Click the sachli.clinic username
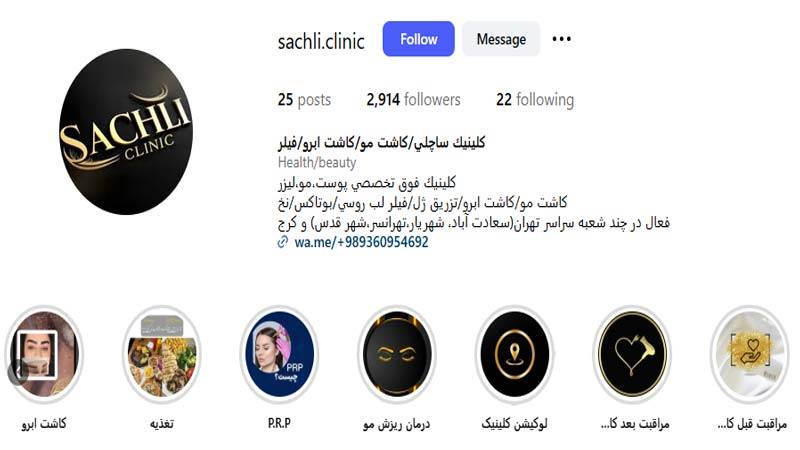The image size is (800, 450). [321, 41]
